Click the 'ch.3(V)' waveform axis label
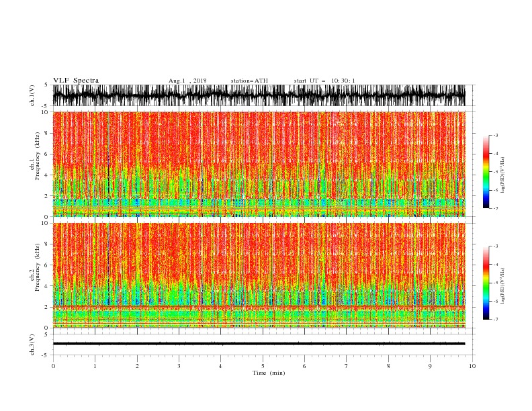The width and height of the screenshot is (532, 411). pos(32,345)
